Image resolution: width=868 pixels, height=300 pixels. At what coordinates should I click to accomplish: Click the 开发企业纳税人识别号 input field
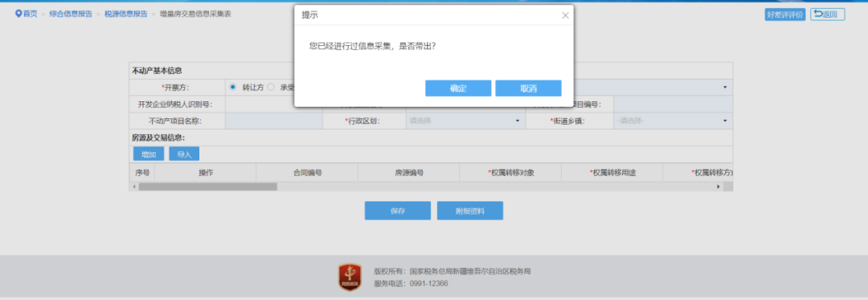[x=273, y=104]
